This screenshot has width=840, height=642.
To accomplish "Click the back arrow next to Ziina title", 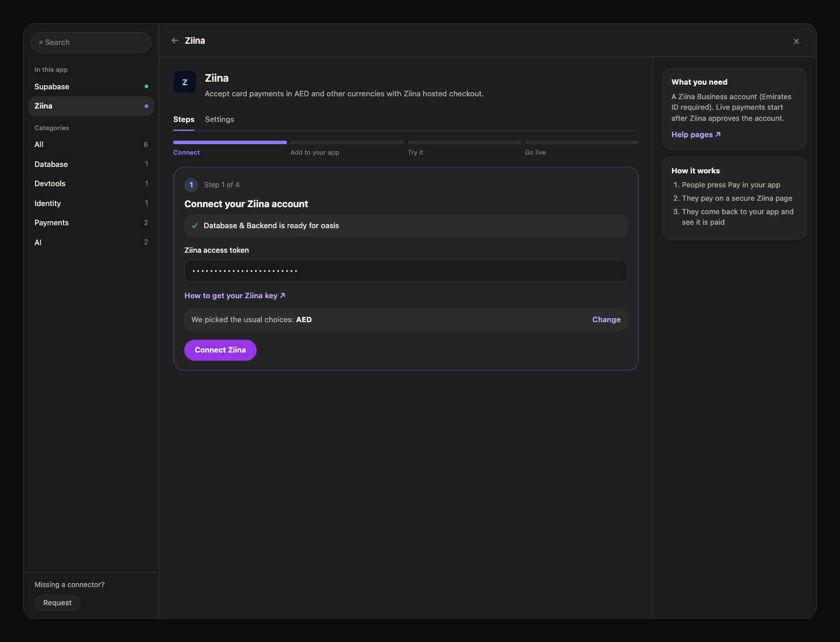I will 175,41.
